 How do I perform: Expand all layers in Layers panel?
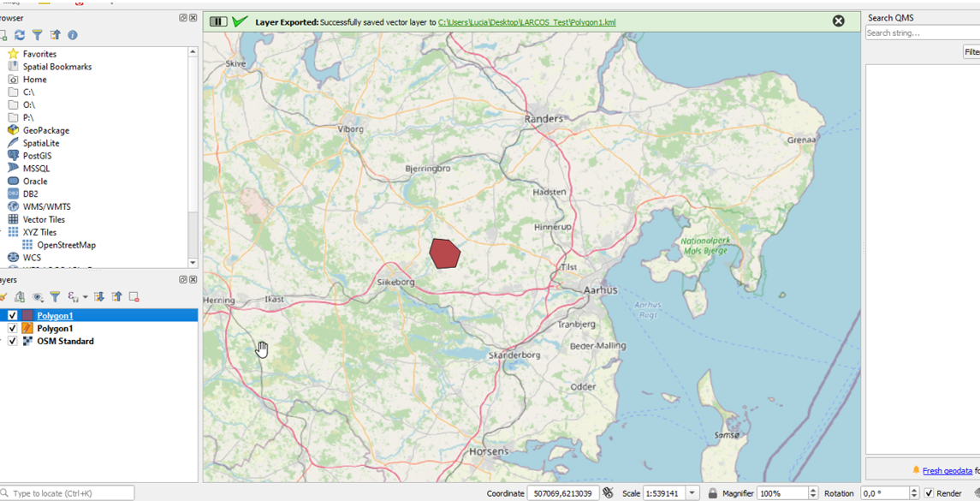(98, 296)
